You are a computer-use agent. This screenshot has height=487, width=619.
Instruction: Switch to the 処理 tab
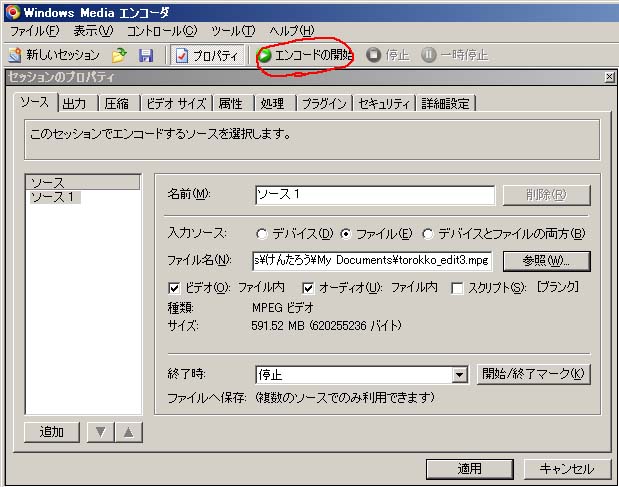[275, 104]
